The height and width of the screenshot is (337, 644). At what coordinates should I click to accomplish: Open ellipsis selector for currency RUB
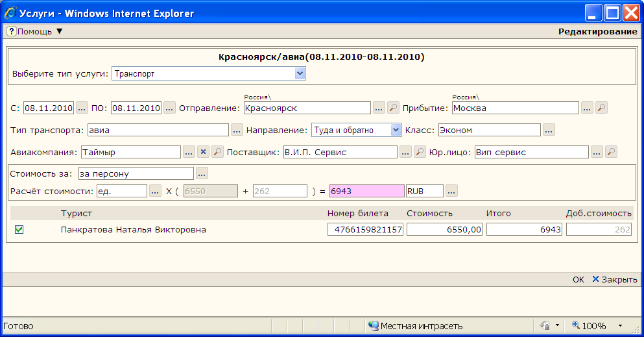coord(452,191)
